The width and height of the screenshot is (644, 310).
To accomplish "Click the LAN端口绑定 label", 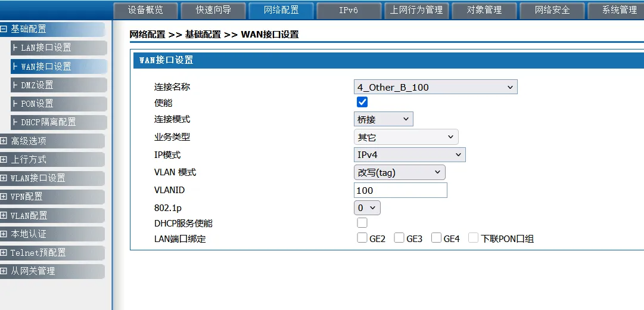I will click(x=180, y=239).
